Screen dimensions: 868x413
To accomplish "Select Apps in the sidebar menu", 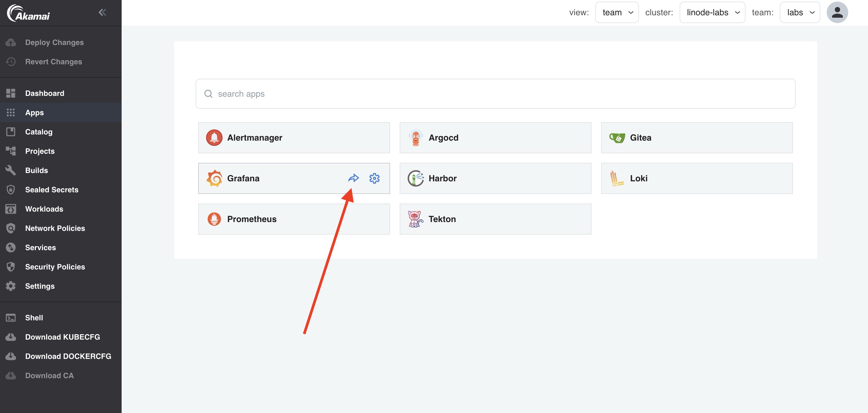I will (61, 112).
